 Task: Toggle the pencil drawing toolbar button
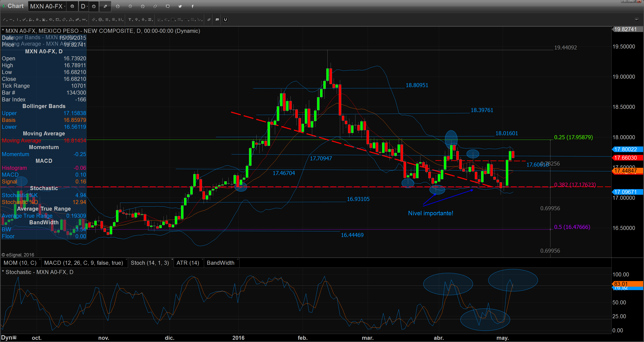click(105, 6)
